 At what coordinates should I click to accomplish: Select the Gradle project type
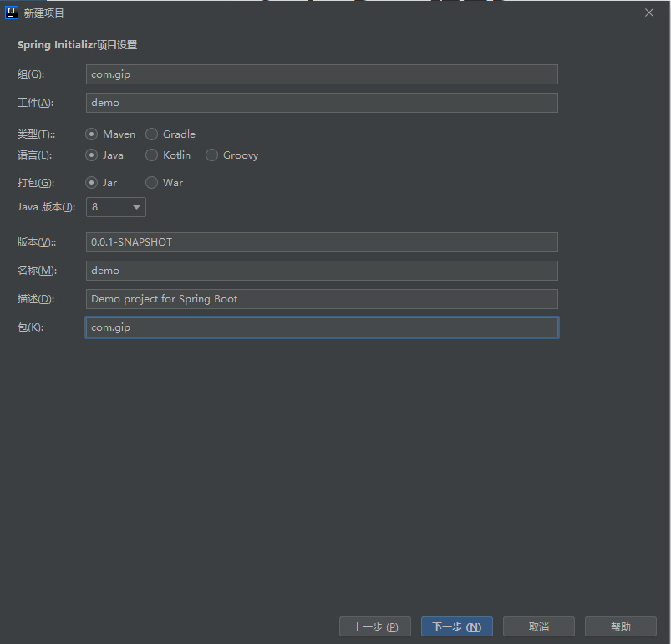click(152, 134)
